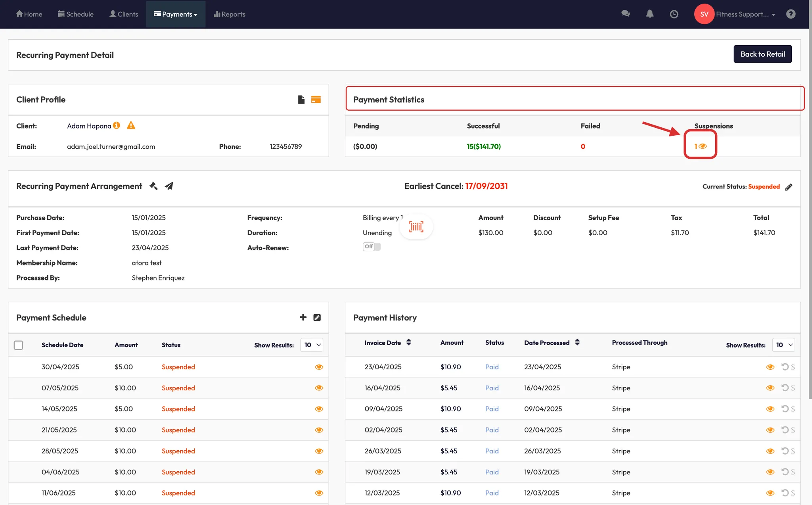Check the Payment Schedule select-all checkbox
This screenshot has height=505, width=812.
point(19,345)
